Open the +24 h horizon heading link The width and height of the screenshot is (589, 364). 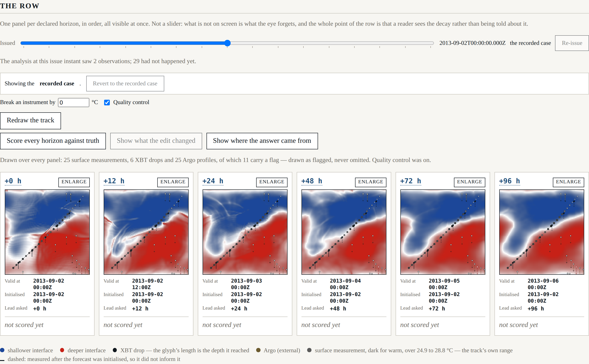point(213,181)
